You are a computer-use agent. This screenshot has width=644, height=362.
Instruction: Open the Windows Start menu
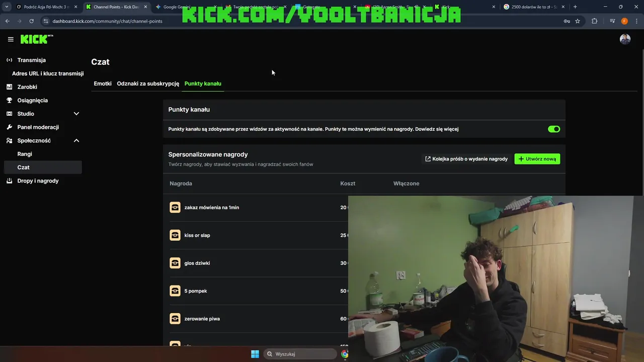click(255, 354)
